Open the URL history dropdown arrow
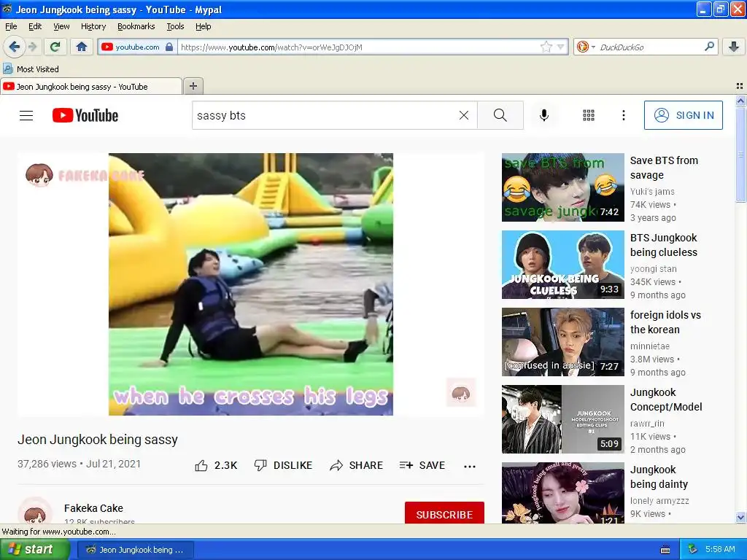 pos(561,47)
